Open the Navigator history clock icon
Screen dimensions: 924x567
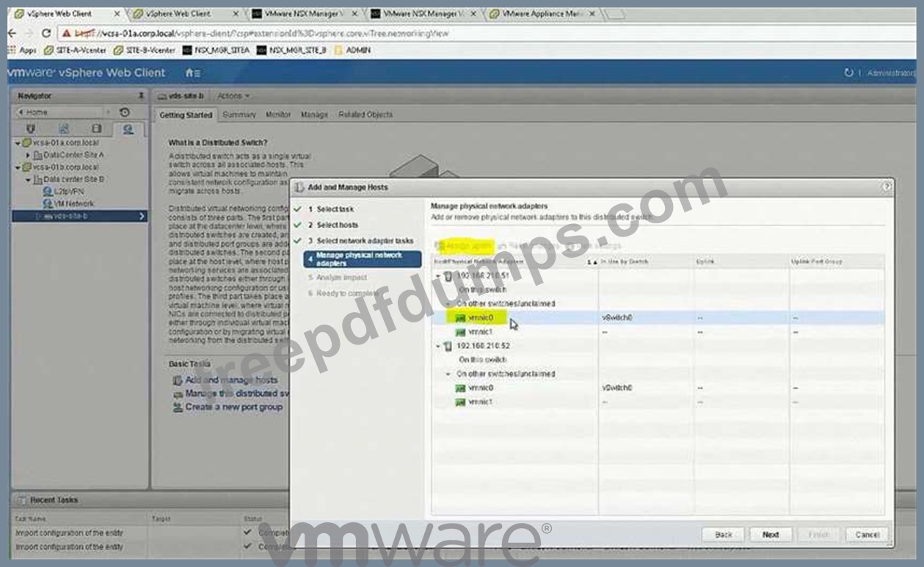coord(125,112)
